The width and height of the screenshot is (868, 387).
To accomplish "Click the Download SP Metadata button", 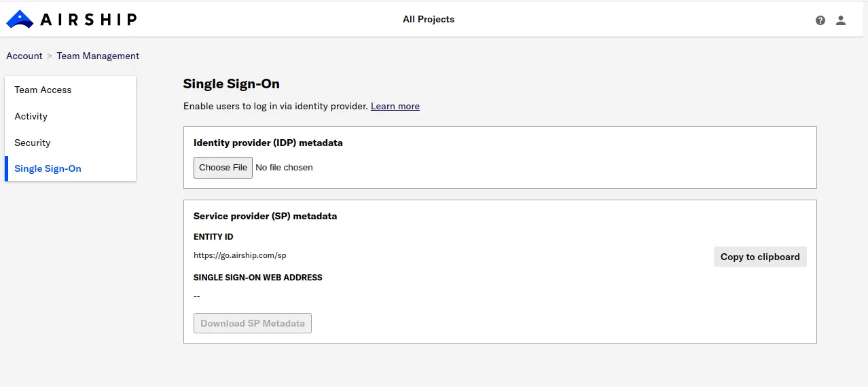I will 253,323.
